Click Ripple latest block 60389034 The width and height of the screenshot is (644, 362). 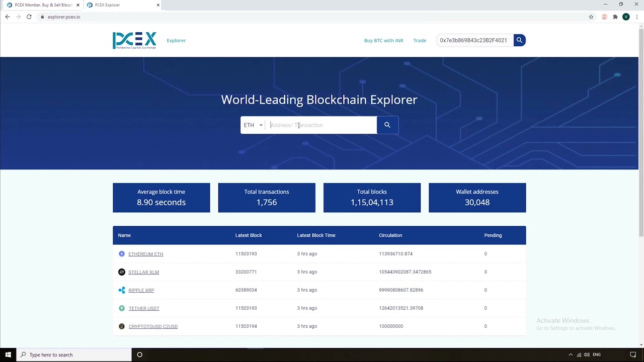tap(246, 290)
